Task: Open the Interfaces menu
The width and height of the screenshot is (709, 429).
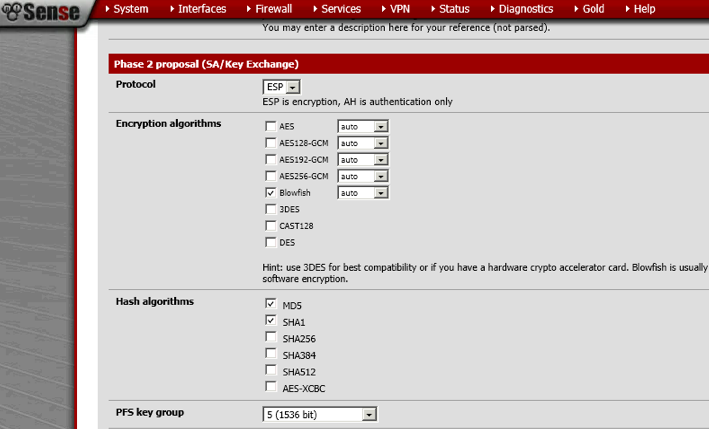Action: [x=198, y=9]
